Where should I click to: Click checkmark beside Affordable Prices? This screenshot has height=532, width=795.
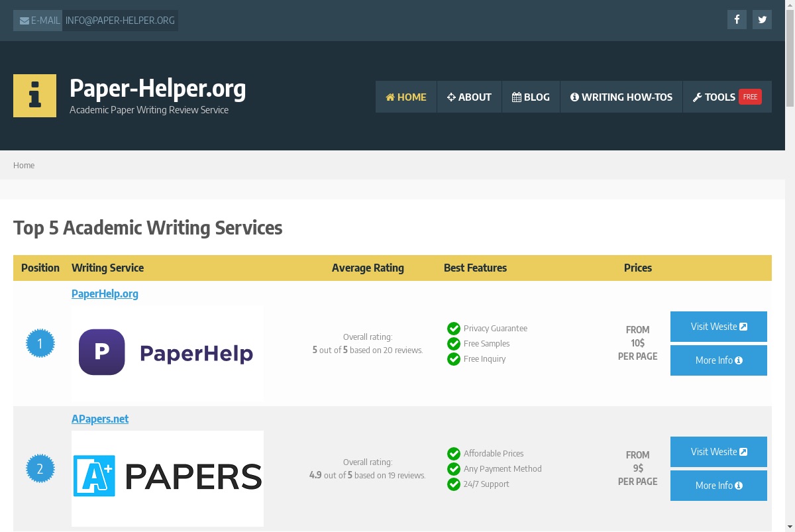click(x=454, y=454)
